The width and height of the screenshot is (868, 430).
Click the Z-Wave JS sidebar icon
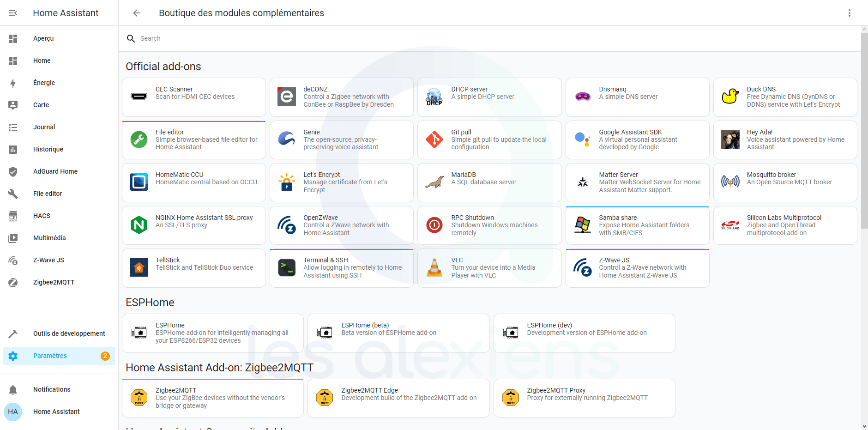(13, 260)
